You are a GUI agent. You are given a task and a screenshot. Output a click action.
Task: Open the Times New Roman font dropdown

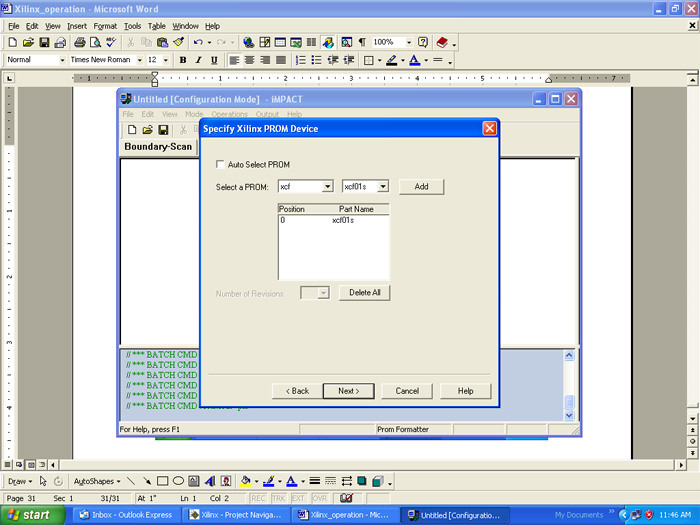[139, 60]
